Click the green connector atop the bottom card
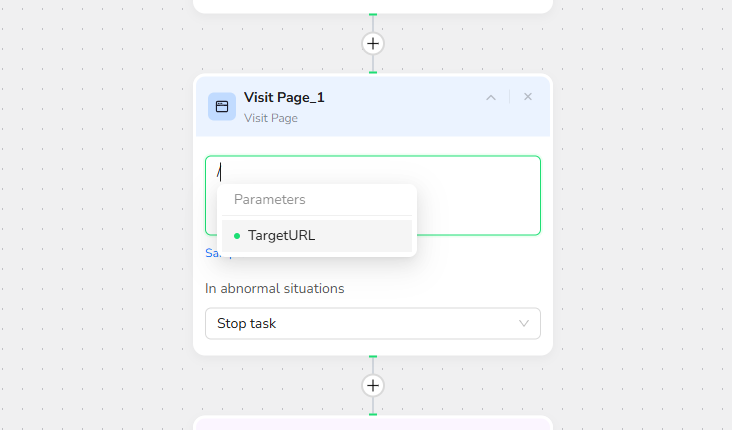732x430 pixels. (373, 414)
